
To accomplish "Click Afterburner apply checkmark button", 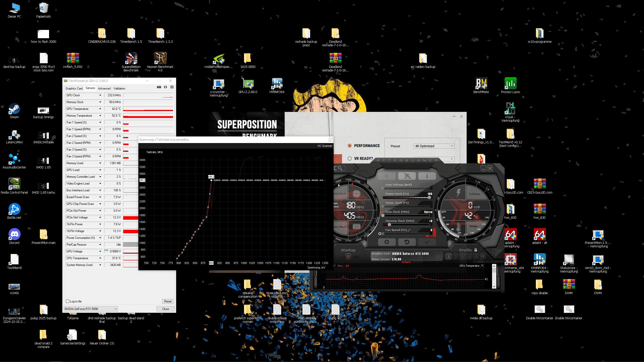I will (427, 242).
